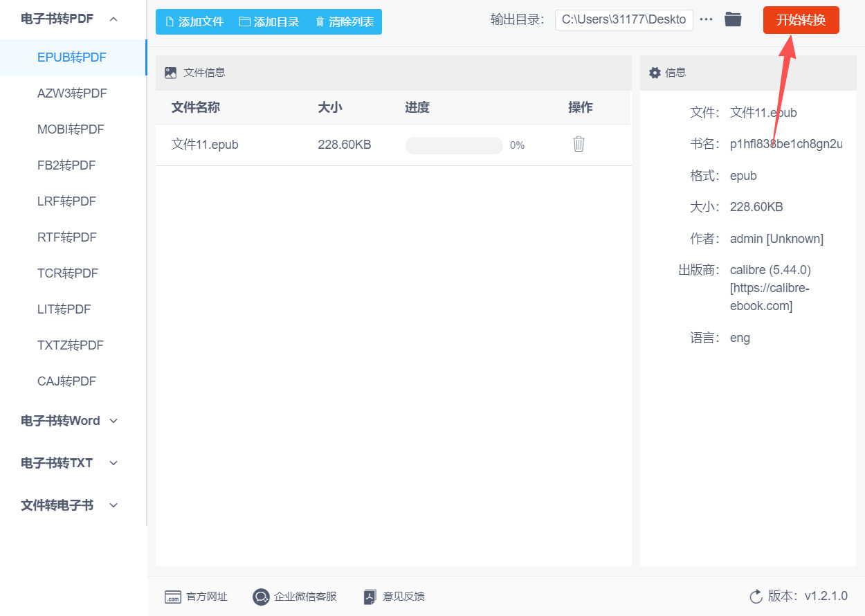Click the 文件信息 panel image icon

pyautogui.click(x=171, y=73)
